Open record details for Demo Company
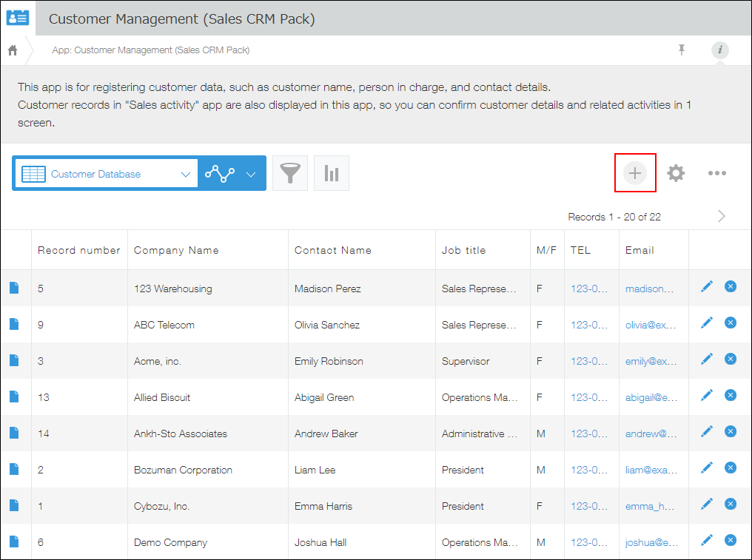The image size is (752, 560). click(14, 542)
